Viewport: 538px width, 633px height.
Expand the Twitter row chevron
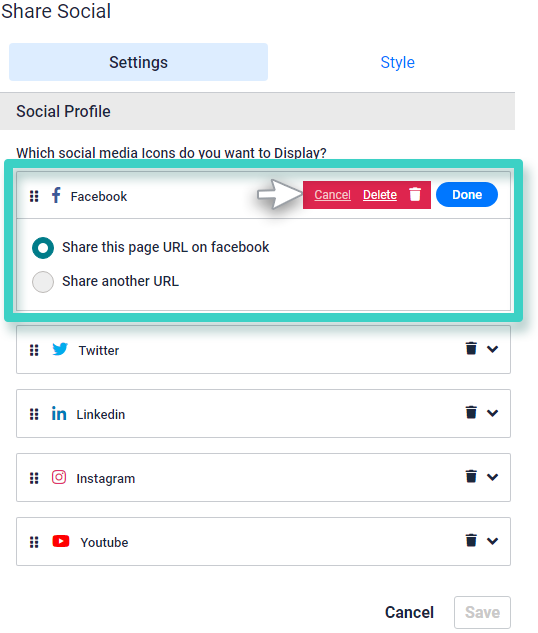point(492,349)
